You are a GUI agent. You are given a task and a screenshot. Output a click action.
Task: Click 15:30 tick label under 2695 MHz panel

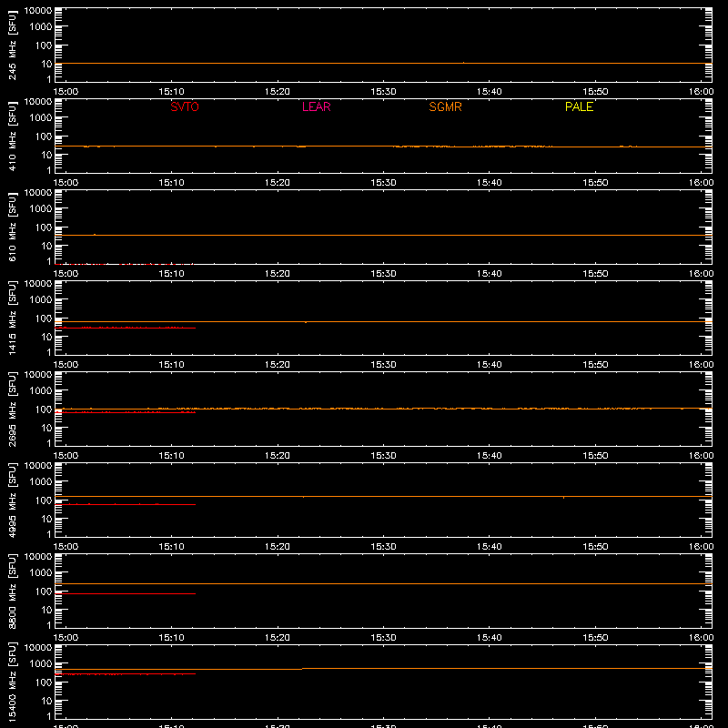click(x=383, y=456)
